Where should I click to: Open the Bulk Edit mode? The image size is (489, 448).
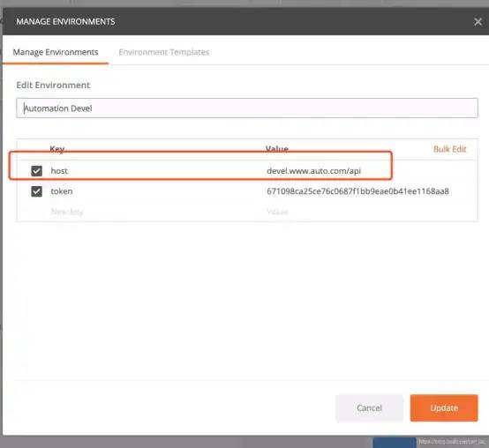click(x=449, y=149)
